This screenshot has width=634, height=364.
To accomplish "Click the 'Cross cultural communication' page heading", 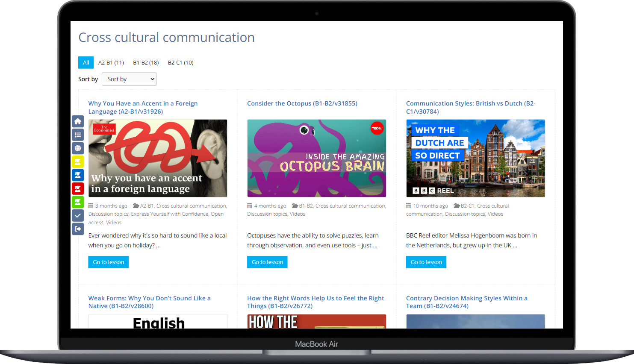I will 167,38.
